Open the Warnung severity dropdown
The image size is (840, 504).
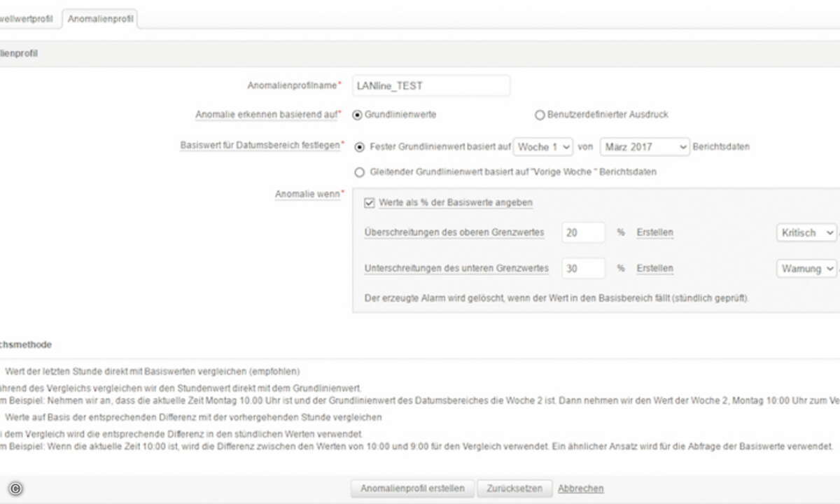tap(806, 268)
